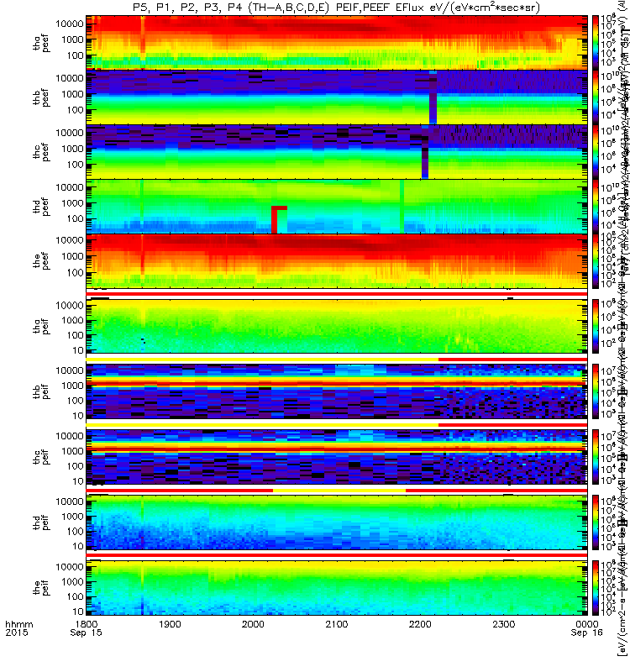This screenshot has height=672, width=630.
Task: Click the 10 tick label of thd peif panel
Action: (78, 547)
